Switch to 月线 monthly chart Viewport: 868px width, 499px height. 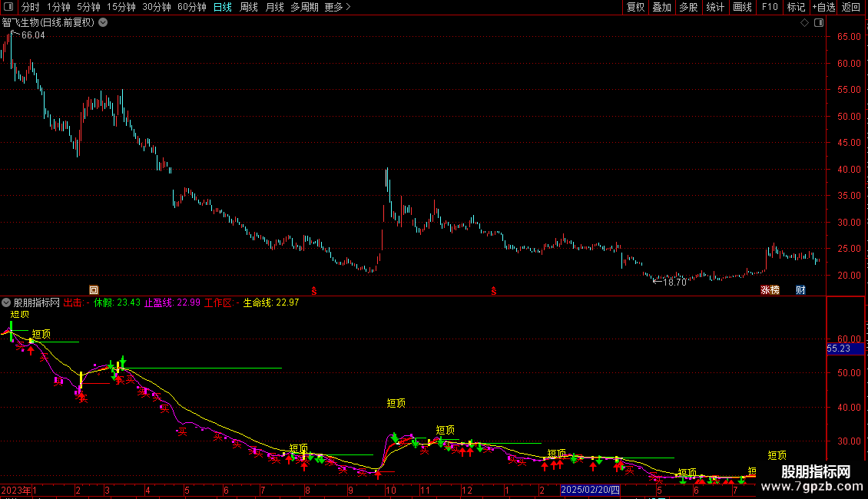(274, 7)
